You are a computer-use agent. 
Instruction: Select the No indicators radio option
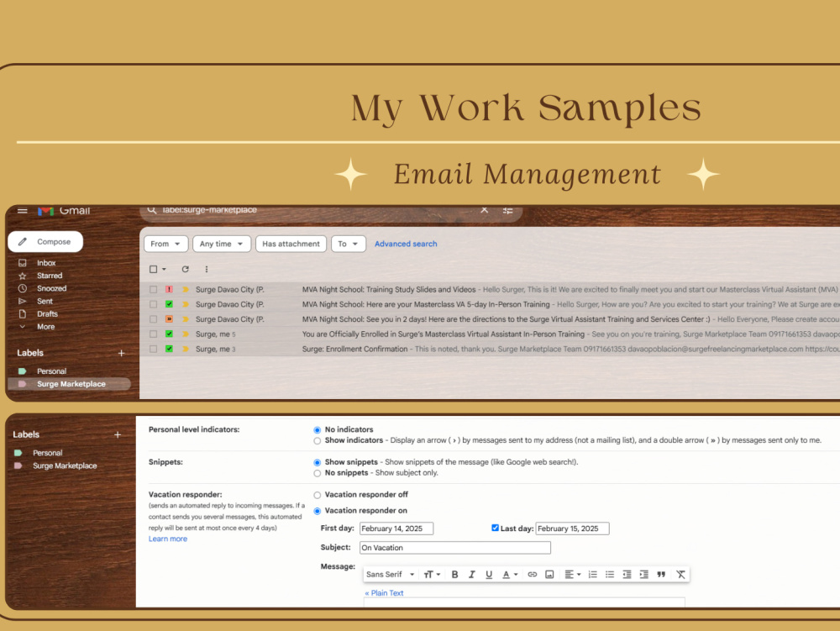(318, 430)
